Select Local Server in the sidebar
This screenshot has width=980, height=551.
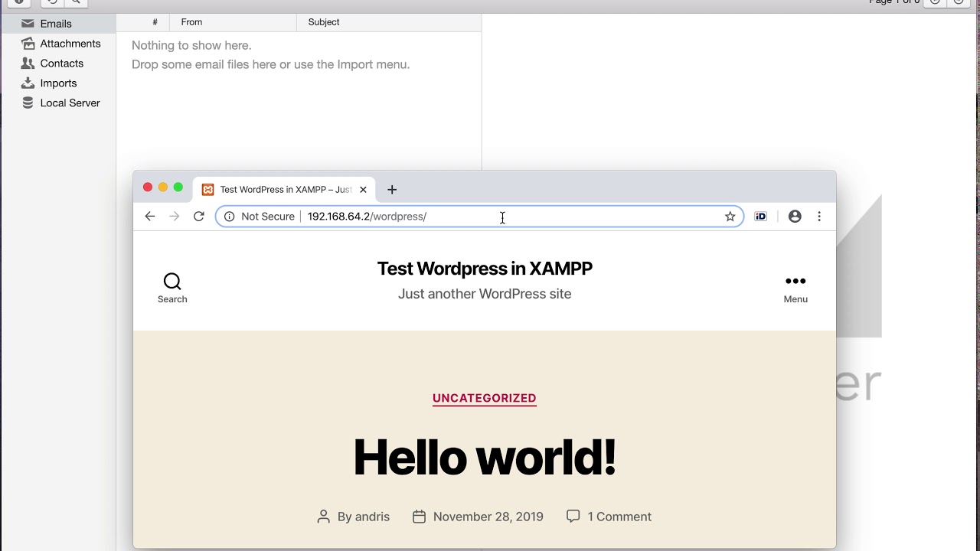point(70,103)
